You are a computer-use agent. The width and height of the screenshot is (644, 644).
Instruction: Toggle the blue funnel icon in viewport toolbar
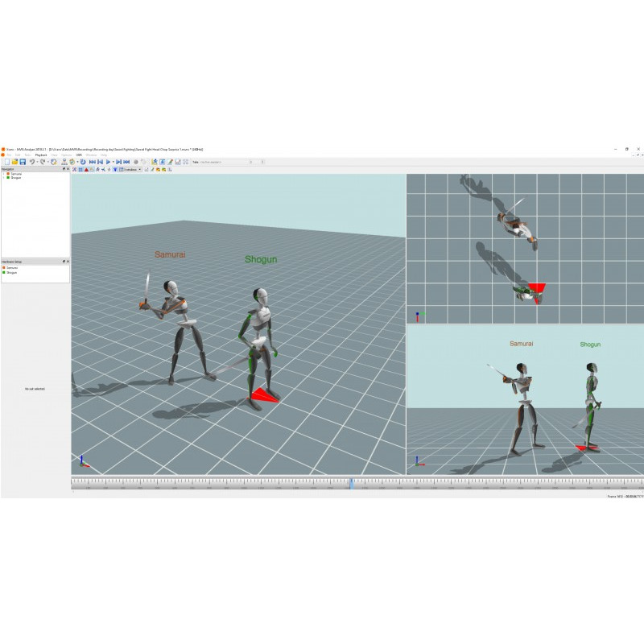(115, 170)
